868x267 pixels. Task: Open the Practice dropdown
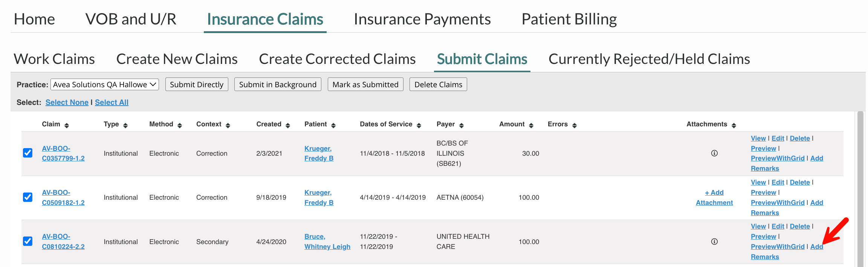(x=104, y=84)
